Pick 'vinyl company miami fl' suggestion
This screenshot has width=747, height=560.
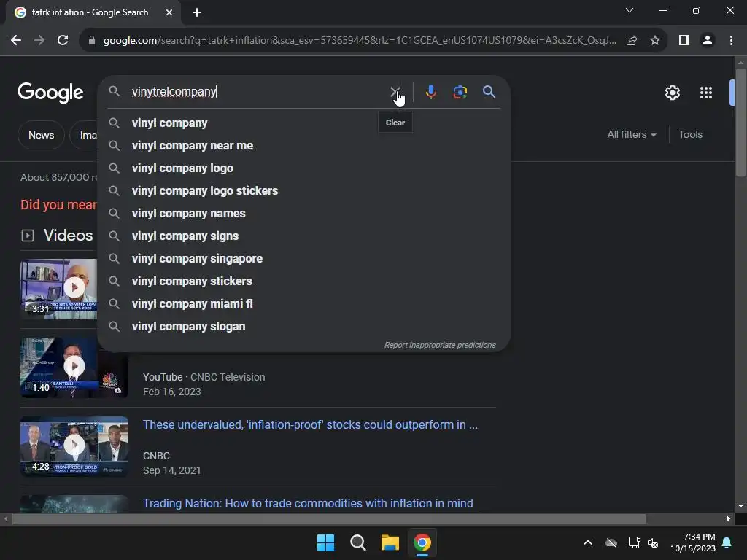[x=303, y=304]
